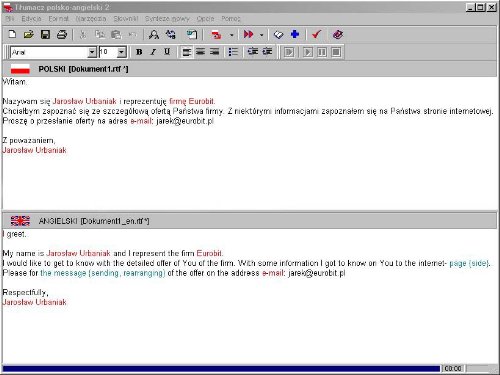Open dropdown arrow beside the translate flag icon

[232, 35]
